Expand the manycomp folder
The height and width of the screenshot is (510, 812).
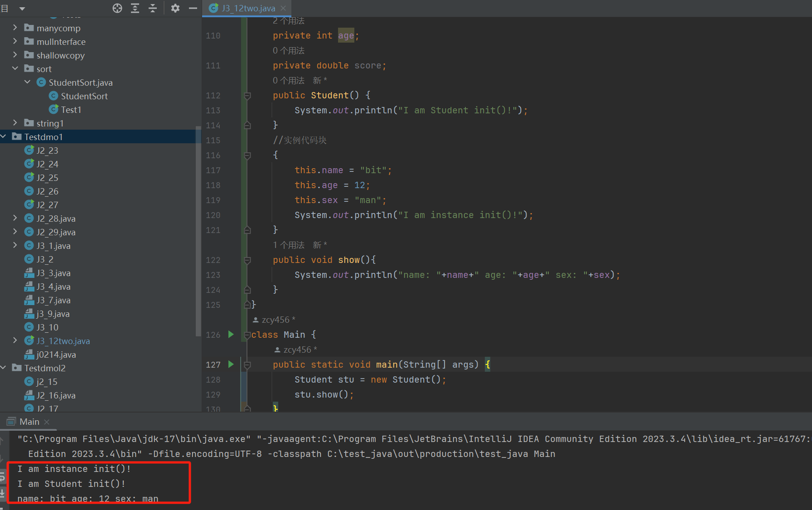pos(15,28)
